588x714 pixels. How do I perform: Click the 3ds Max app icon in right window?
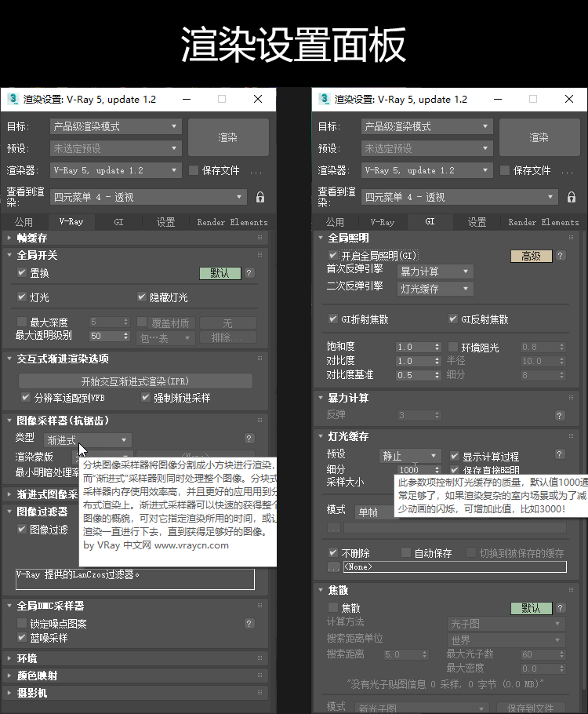[x=325, y=99]
